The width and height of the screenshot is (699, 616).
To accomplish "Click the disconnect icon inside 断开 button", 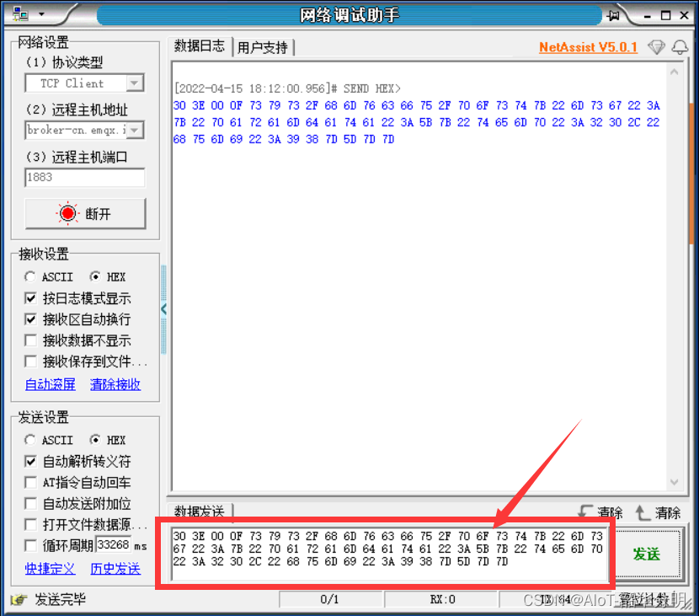I will pos(66,212).
